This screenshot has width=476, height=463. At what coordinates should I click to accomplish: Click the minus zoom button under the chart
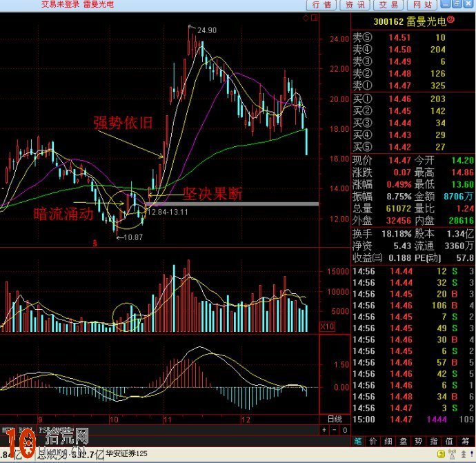[x=335, y=430]
